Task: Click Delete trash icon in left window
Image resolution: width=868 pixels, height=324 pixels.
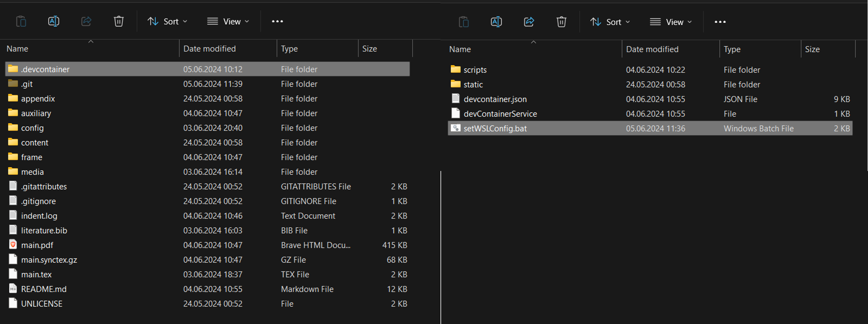Action: pyautogui.click(x=119, y=22)
